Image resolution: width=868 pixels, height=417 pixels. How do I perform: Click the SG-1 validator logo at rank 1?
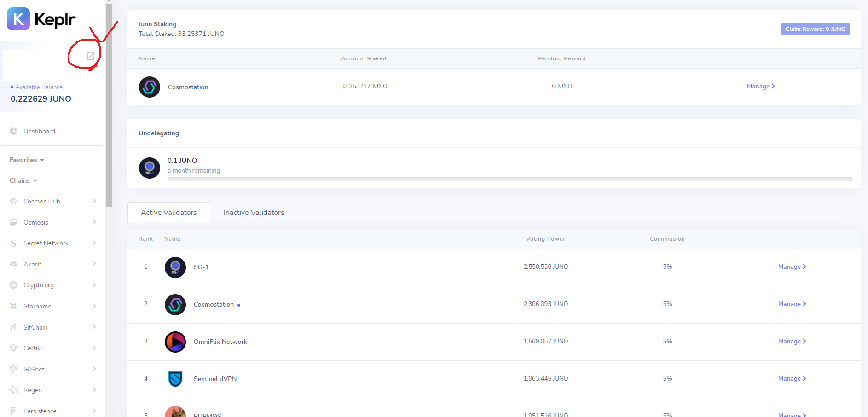click(175, 267)
